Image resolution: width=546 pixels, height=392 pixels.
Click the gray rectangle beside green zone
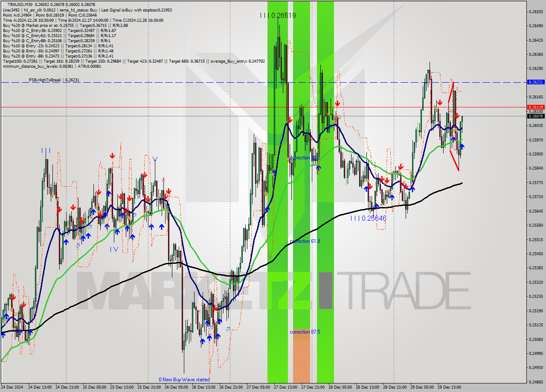pos(325,291)
